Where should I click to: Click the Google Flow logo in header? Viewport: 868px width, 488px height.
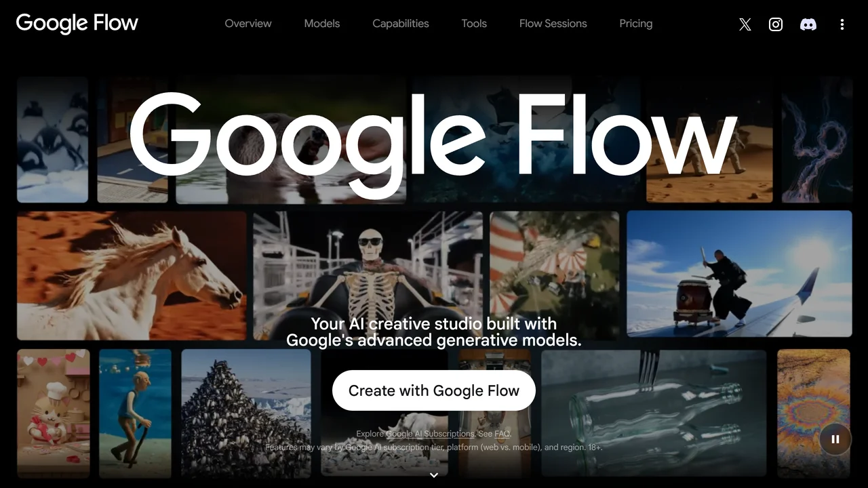point(77,23)
